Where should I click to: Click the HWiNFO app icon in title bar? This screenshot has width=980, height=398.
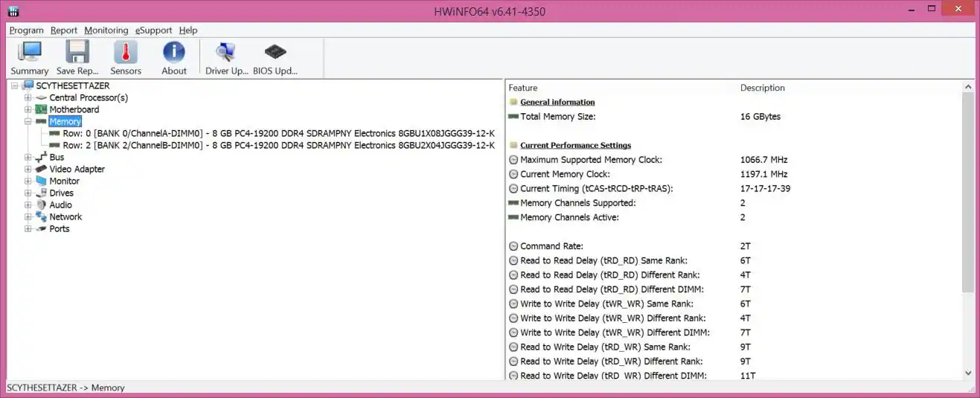coord(13,11)
